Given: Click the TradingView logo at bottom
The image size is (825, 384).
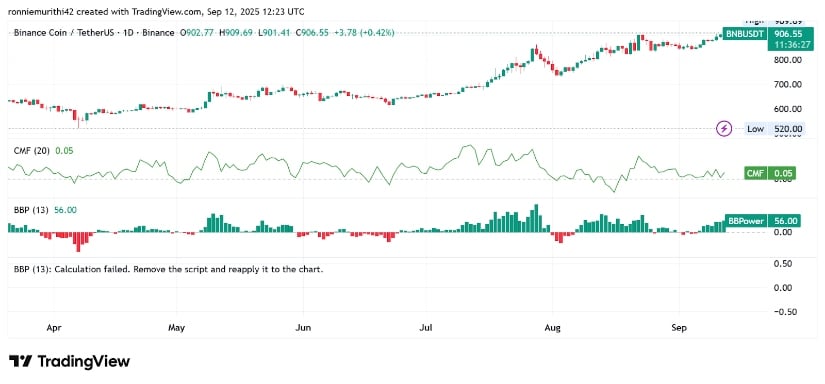Looking at the screenshot, I should pos(69,361).
